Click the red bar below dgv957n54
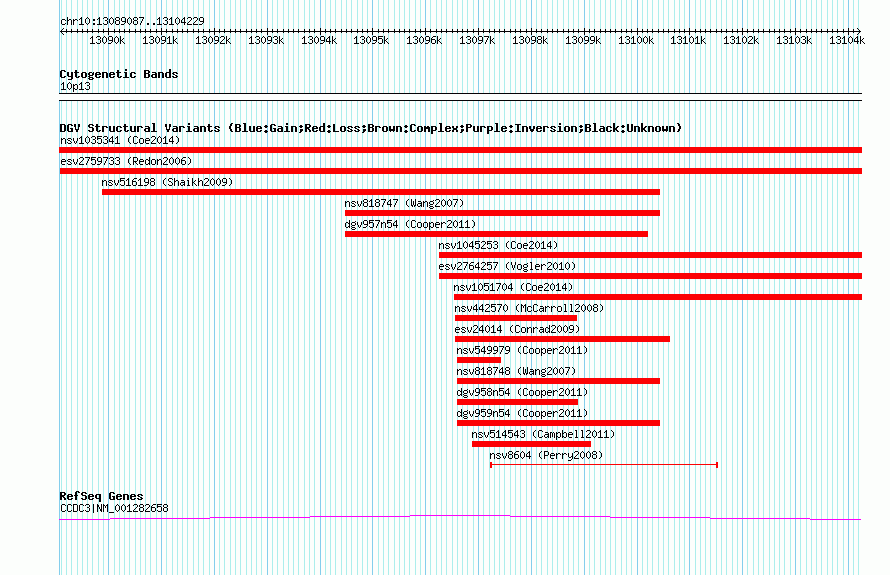The width and height of the screenshot is (890, 575). [x=496, y=234]
